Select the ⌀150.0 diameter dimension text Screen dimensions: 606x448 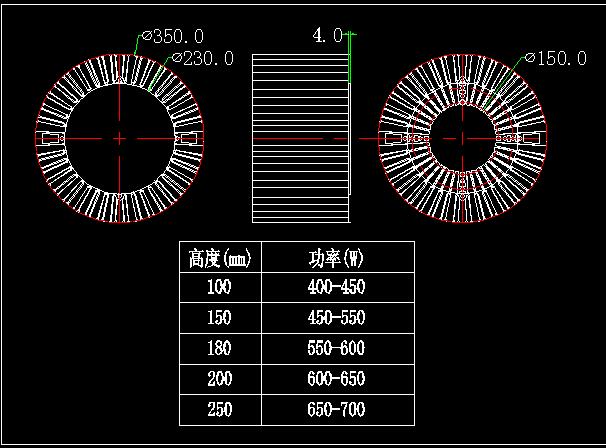[x=556, y=58]
